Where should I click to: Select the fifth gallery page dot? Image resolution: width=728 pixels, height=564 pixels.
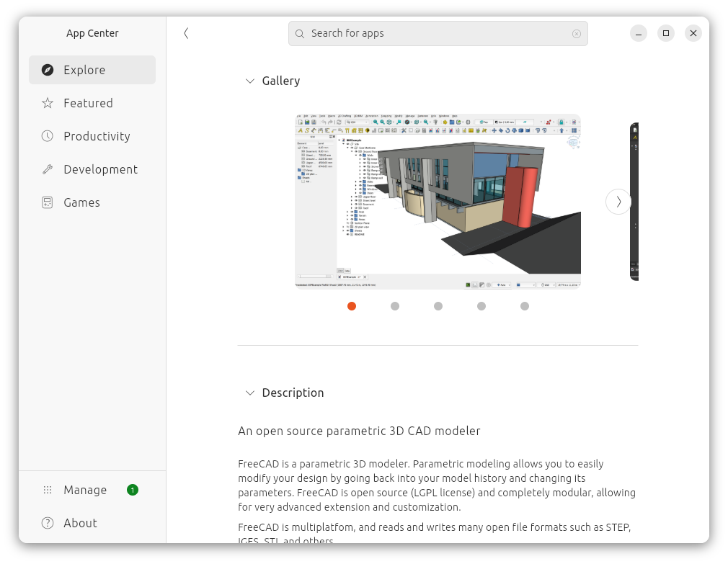tap(525, 306)
